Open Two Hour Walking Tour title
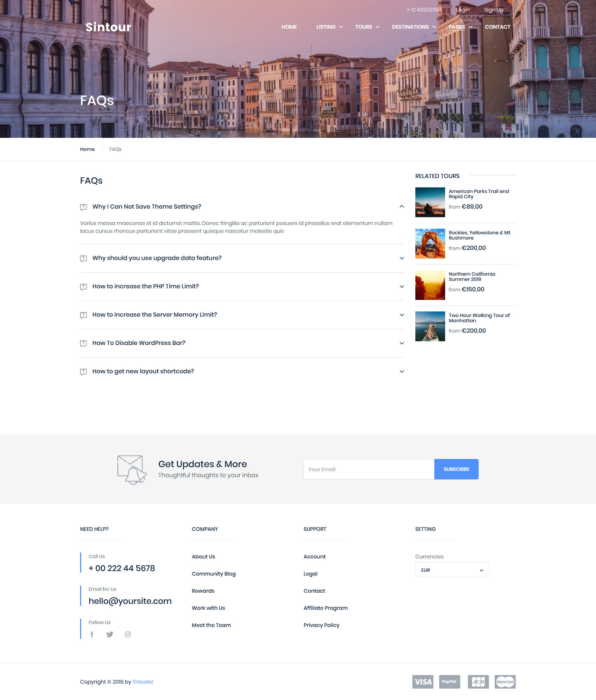Viewport: 596px width, 700px height. coord(479,318)
